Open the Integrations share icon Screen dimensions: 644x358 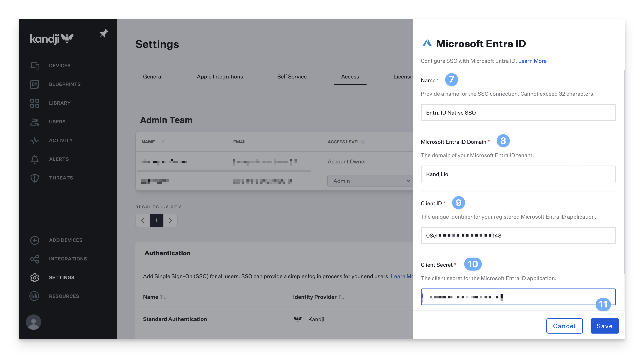pyautogui.click(x=35, y=259)
